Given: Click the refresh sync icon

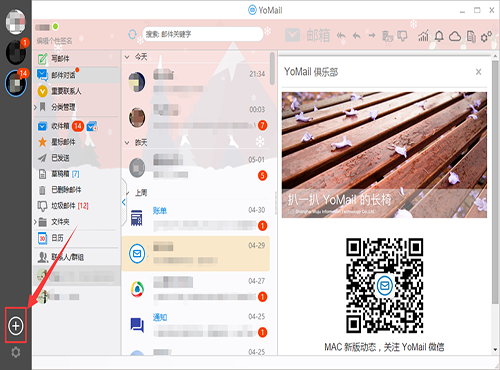Looking at the screenshot, I should coord(132,34).
